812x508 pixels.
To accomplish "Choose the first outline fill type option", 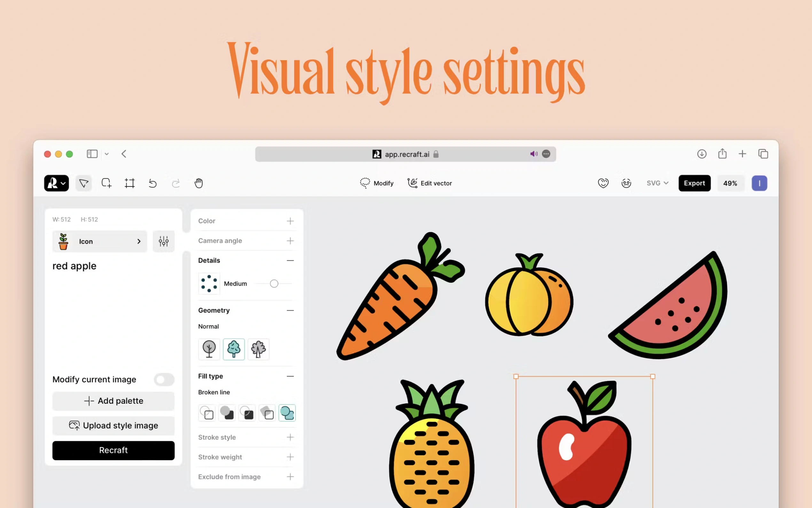I will click(207, 413).
